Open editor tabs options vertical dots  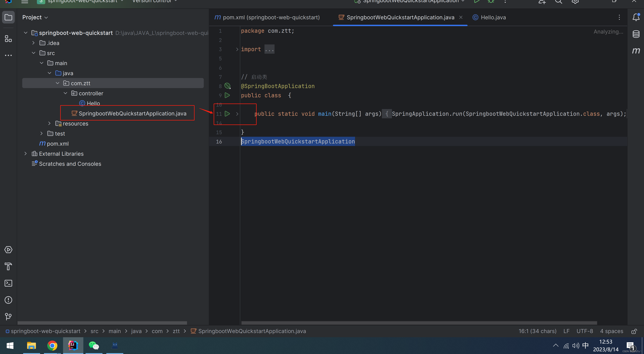pos(619,17)
